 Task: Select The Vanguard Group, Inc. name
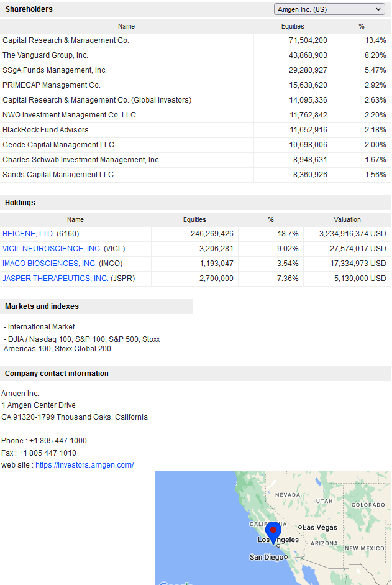coord(45,55)
